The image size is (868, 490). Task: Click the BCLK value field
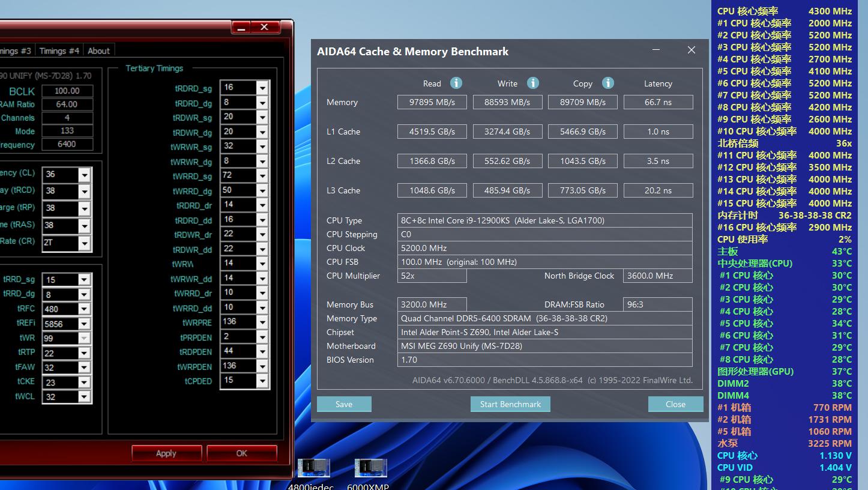(67, 91)
